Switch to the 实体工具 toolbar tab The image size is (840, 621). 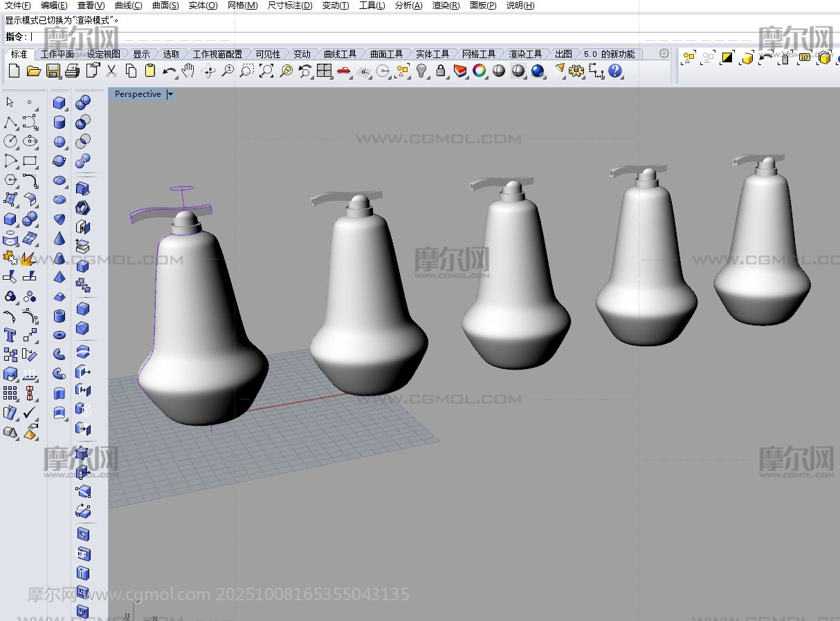pos(432,54)
